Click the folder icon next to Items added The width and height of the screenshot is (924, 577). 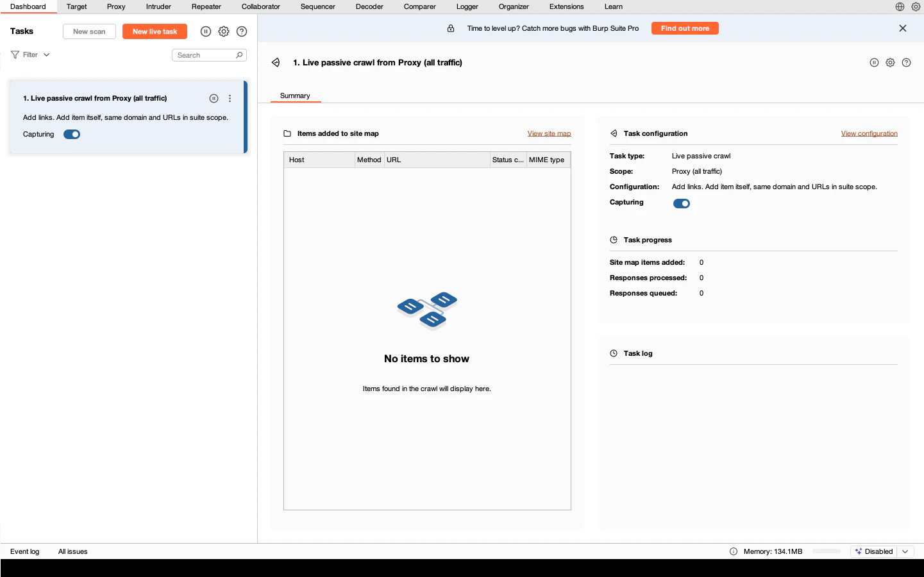coord(287,133)
